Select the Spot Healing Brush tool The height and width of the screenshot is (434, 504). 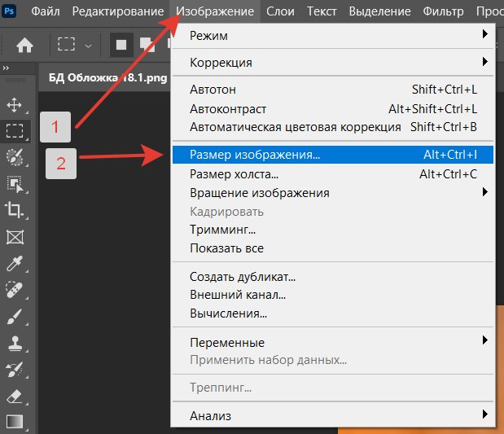(x=15, y=290)
